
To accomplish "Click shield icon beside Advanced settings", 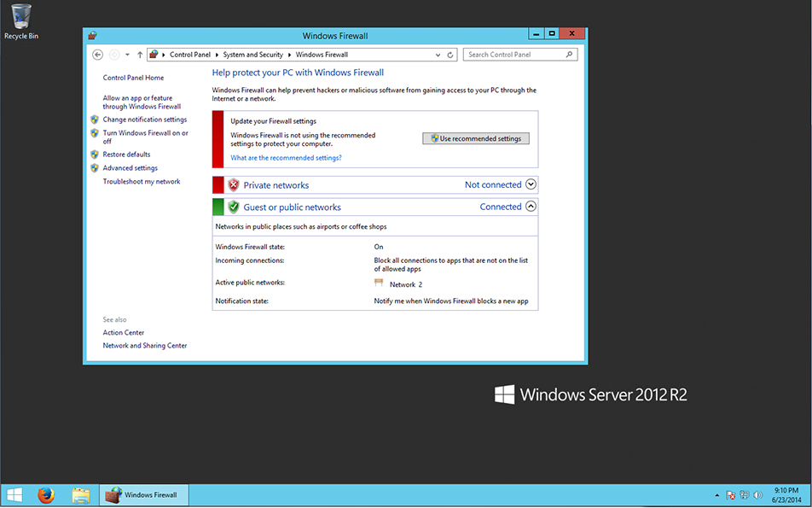I will click(x=94, y=168).
